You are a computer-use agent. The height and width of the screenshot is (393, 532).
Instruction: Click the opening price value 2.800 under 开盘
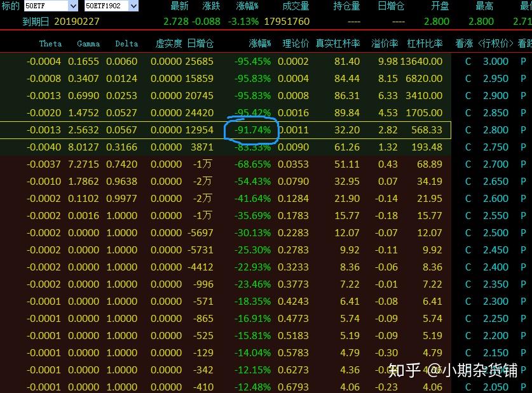click(x=437, y=22)
